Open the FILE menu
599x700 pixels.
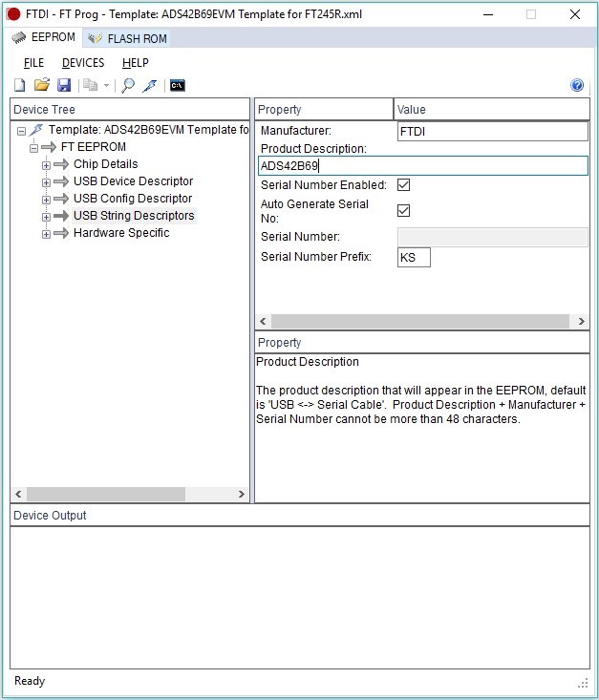click(x=34, y=63)
